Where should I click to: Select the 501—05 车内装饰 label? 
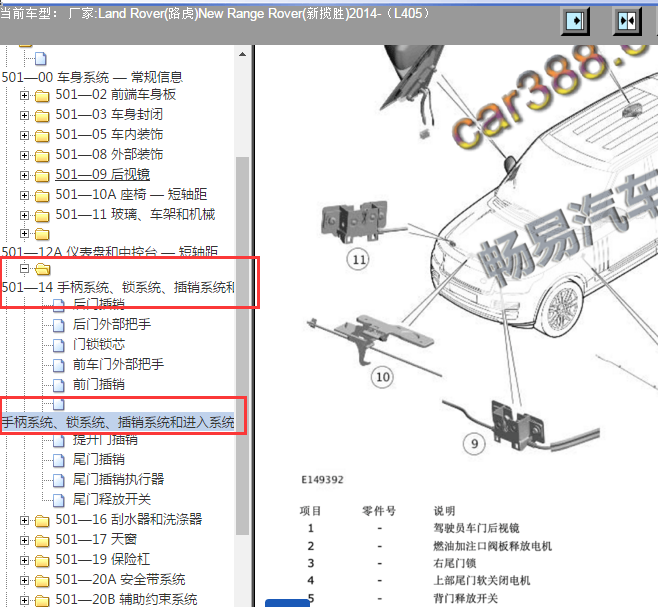click(109, 134)
